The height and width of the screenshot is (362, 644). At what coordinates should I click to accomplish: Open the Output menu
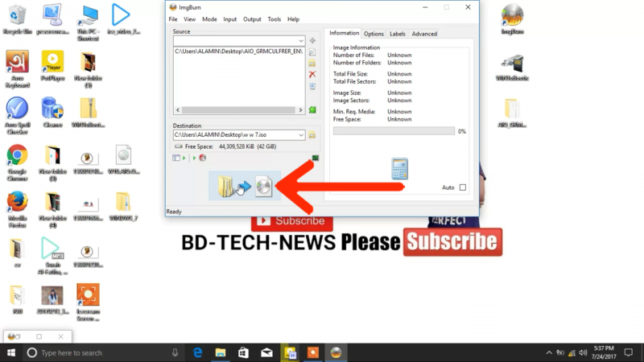[252, 19]
